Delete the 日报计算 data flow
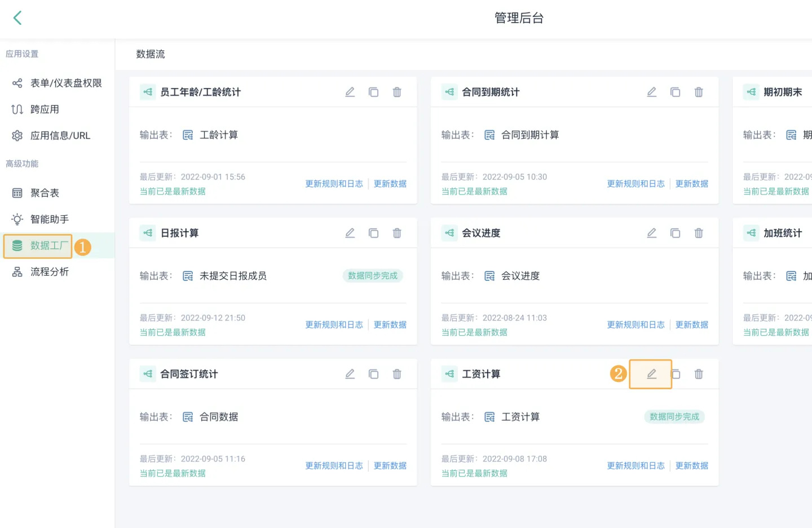This screenshot has height=528, width=812. pos(397,233)
